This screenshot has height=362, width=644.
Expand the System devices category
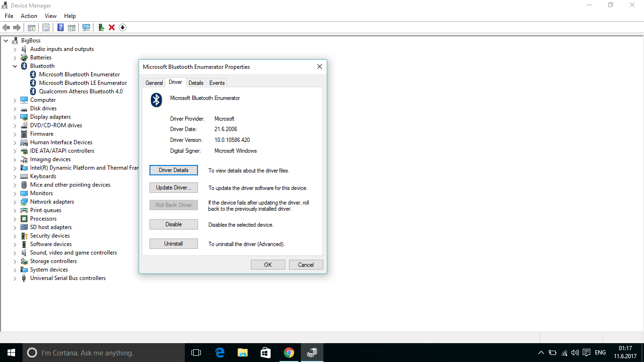point(15,270)
